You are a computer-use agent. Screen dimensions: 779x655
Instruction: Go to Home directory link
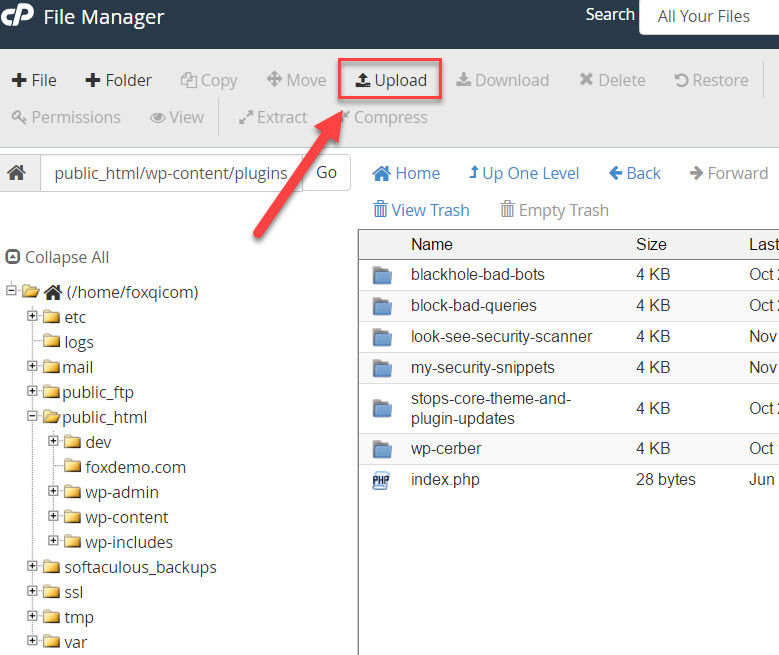click(x=406, y=173)
